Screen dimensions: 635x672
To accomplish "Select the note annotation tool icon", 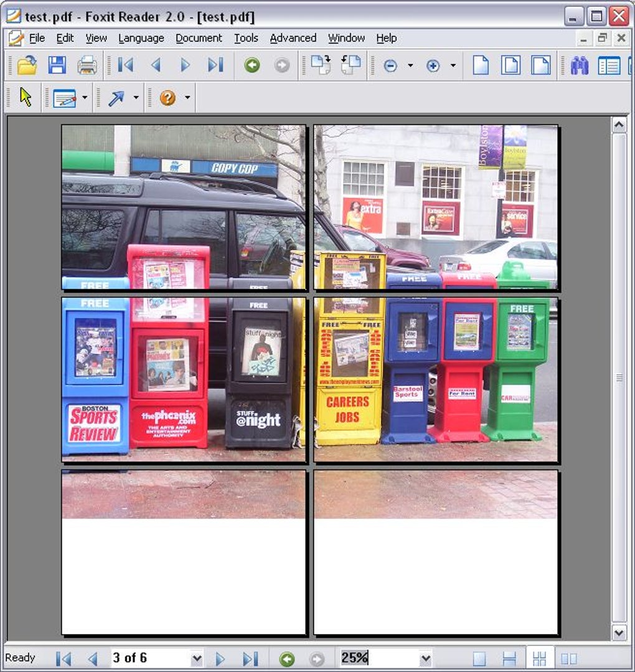I will (65, 98).
